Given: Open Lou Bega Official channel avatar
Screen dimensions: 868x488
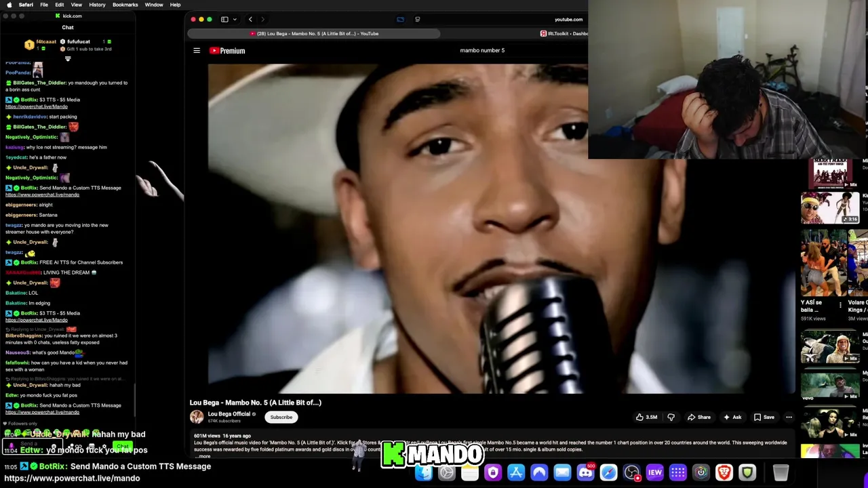Looking at the screenshot, I should [197, 417].
